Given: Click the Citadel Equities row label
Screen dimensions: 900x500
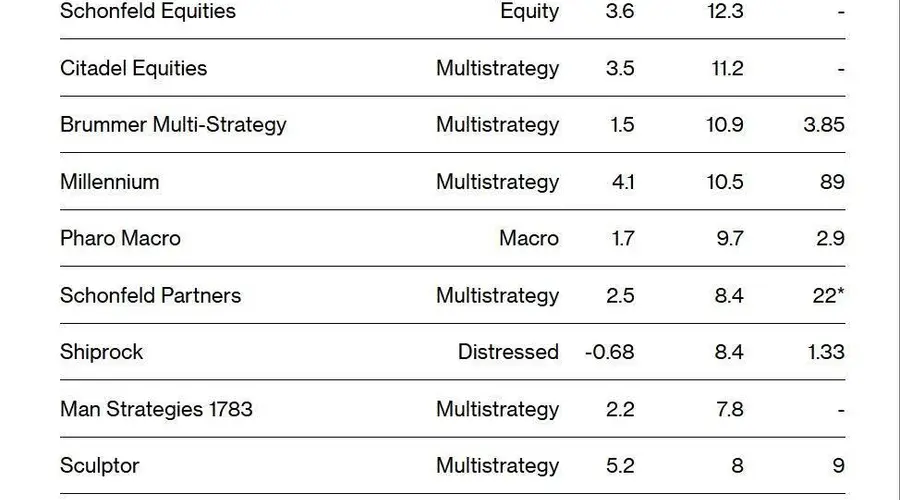Looking at the screenshot, I should [133, 68].
